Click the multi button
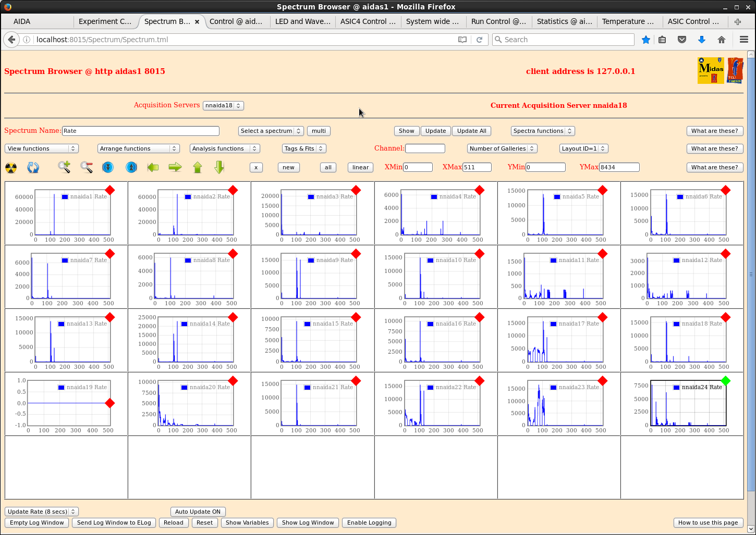 (319, 131)
